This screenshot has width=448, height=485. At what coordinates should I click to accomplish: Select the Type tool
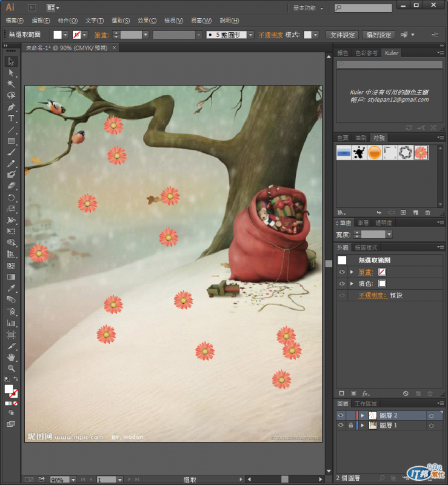click(x=11, y=118)
